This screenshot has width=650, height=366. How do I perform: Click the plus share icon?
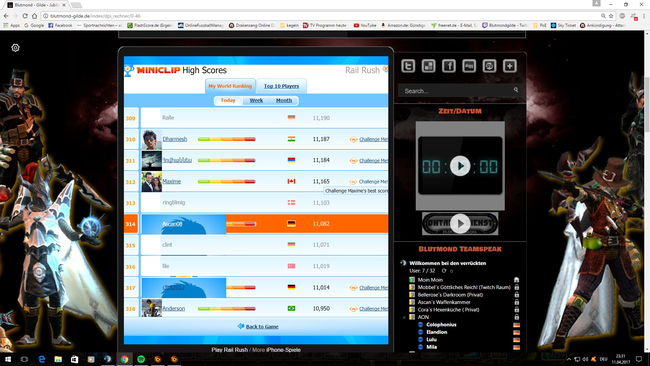pyautogui.click(x=509, y=66)
